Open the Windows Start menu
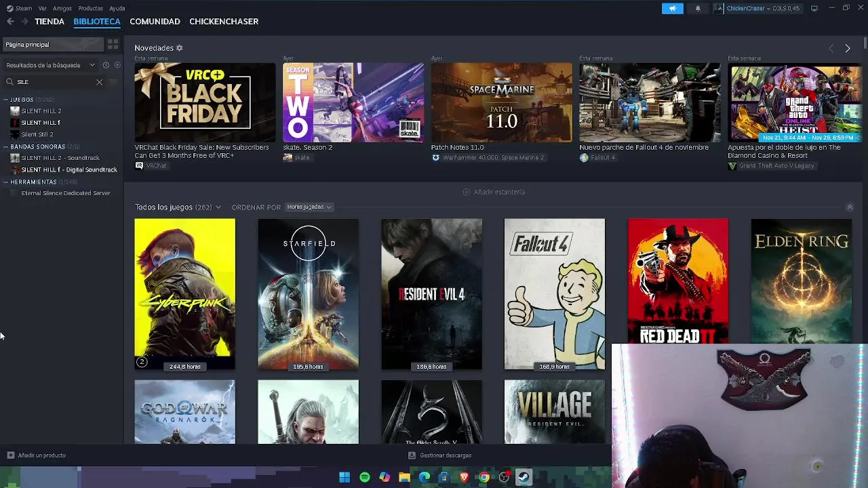Viewport: 868px width, 488px height. (344, 478)
